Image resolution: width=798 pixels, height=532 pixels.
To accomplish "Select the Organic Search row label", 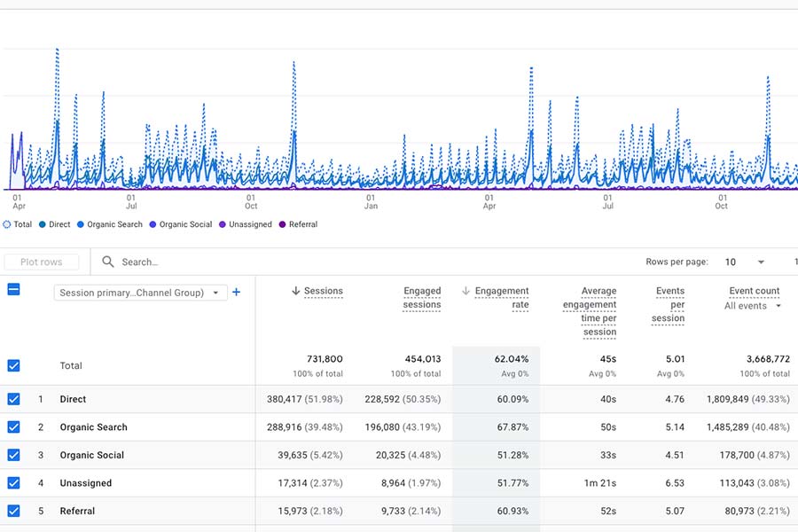I will click(92, 427).
